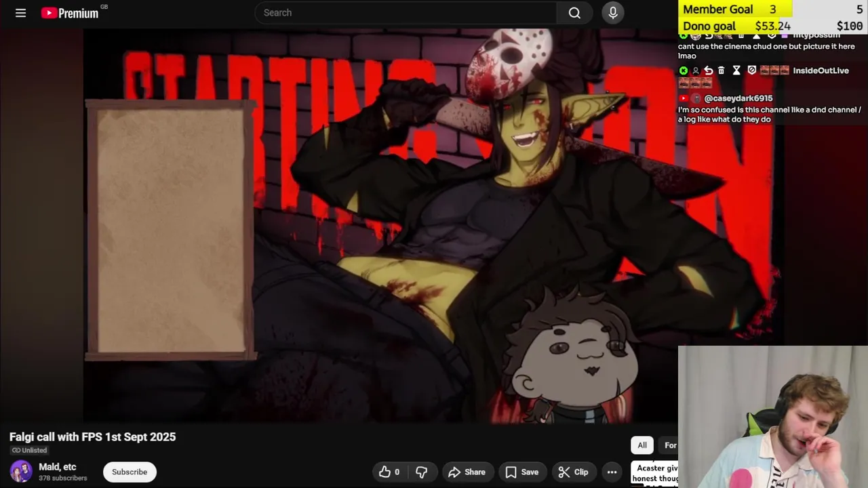Focus the YouTube search field

406,13
